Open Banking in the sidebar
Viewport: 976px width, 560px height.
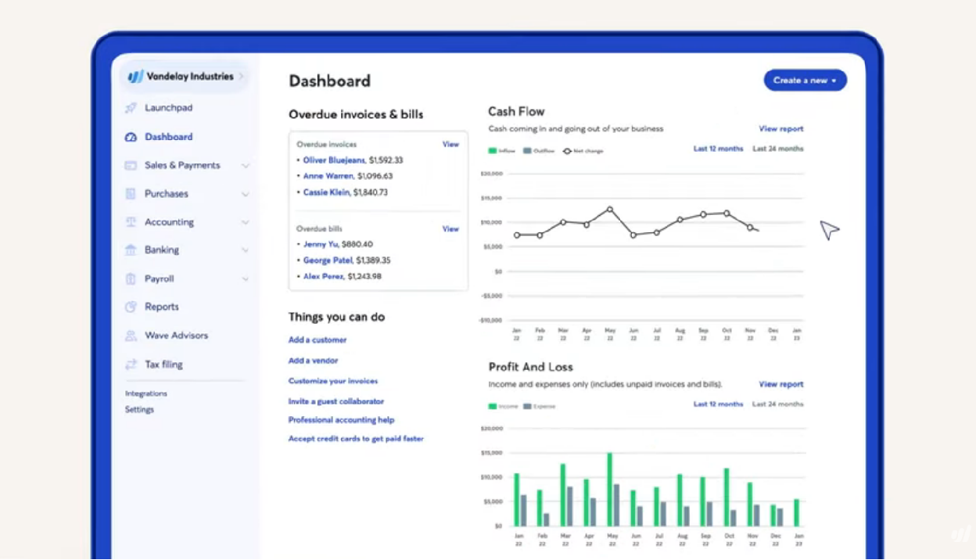click(x=162, y=250)
